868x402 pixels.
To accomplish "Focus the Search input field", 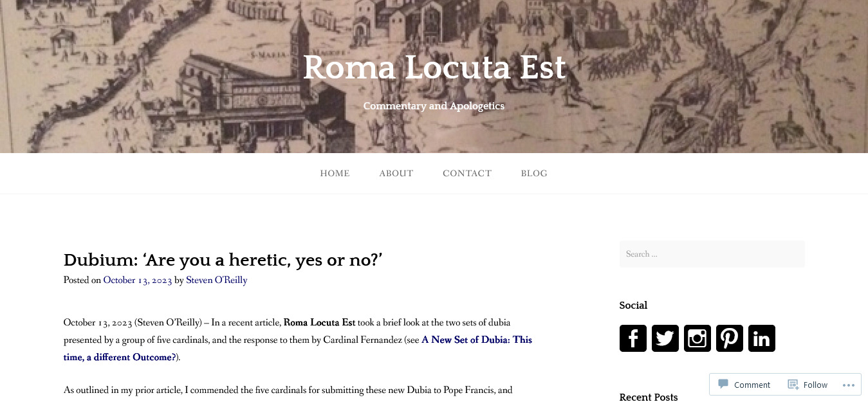I will (712, 254).
